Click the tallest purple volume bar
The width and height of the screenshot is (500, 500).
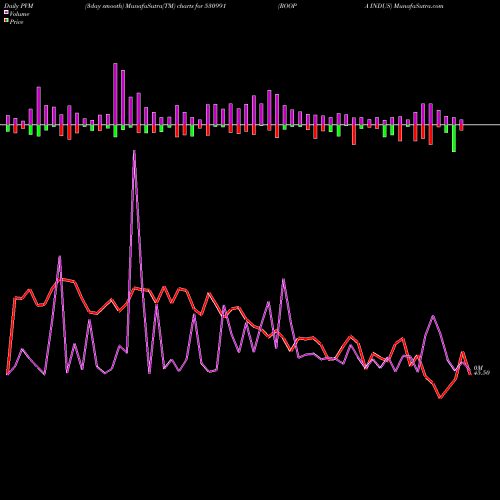coord(115,94)
